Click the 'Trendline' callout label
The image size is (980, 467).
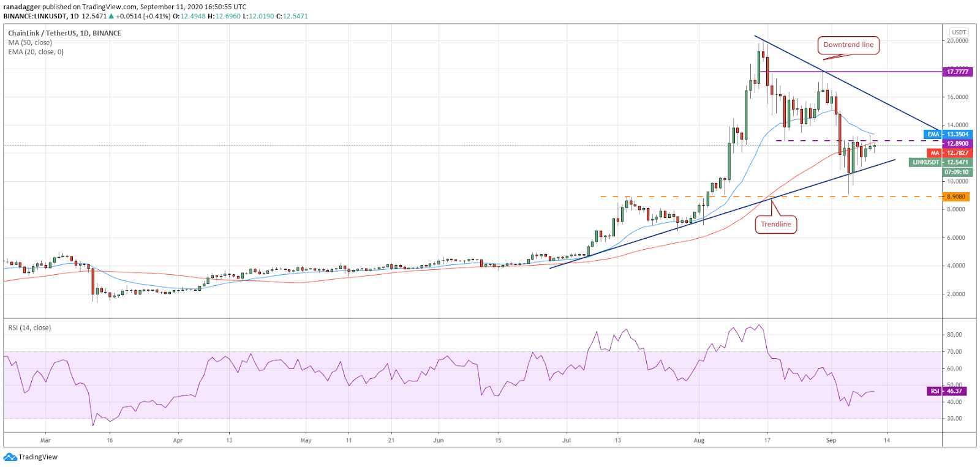pos(775,225)
